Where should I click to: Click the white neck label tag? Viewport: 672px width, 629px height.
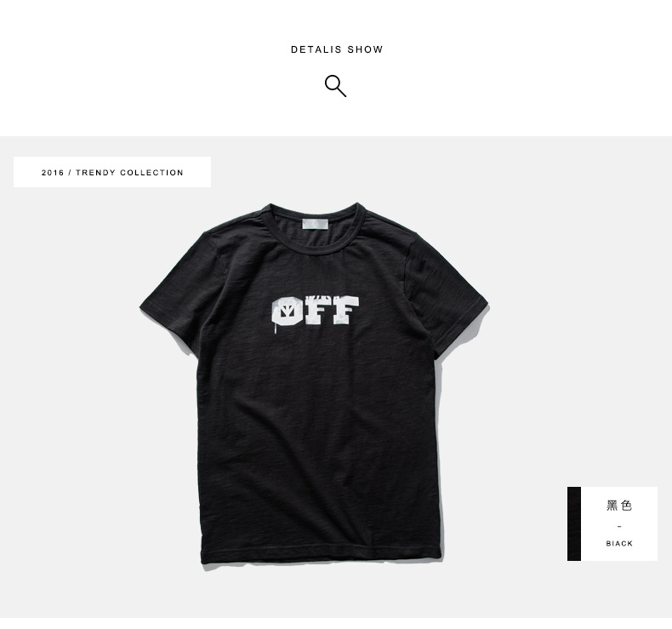point(315,224)
